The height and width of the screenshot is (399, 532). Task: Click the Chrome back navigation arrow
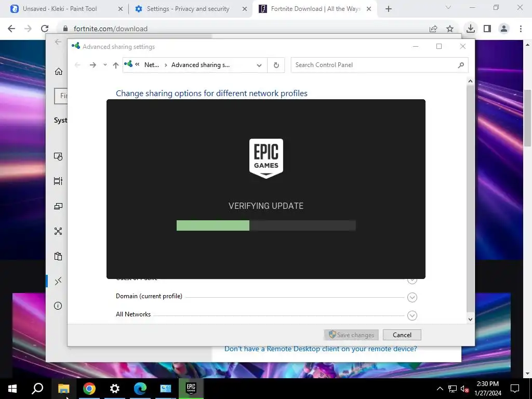pyautogui.click(x=11, y=29)
